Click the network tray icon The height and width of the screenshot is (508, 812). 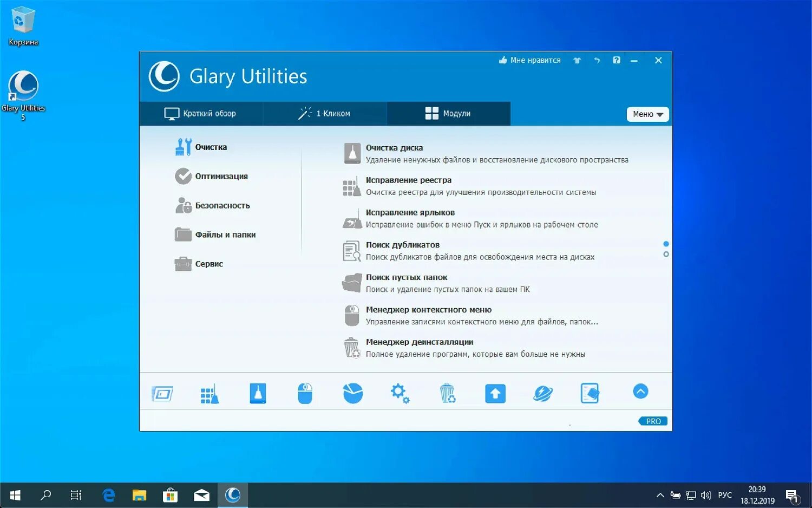click(x=690, y=495)
